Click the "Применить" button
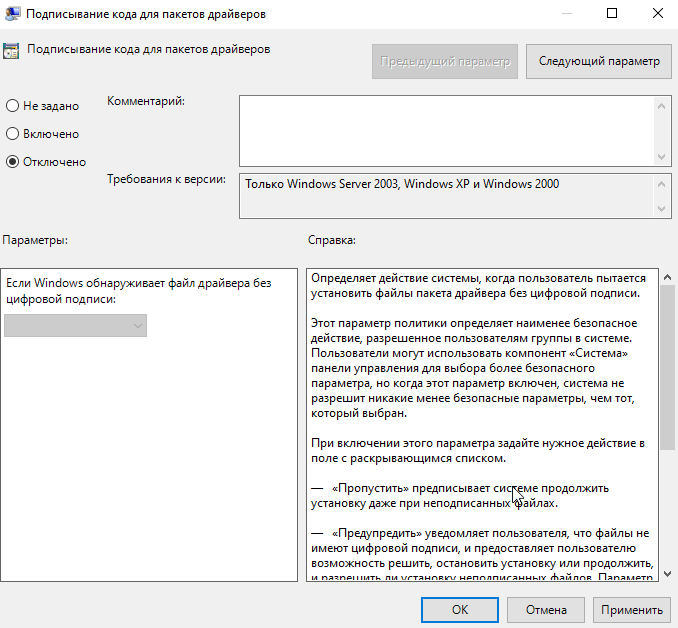Image resolution: width=678 pixels, height=628 pixels. coord(632,610)
